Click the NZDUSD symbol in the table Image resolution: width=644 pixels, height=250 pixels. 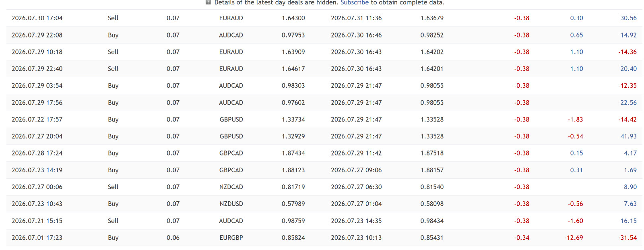click(x=231, y=204)
